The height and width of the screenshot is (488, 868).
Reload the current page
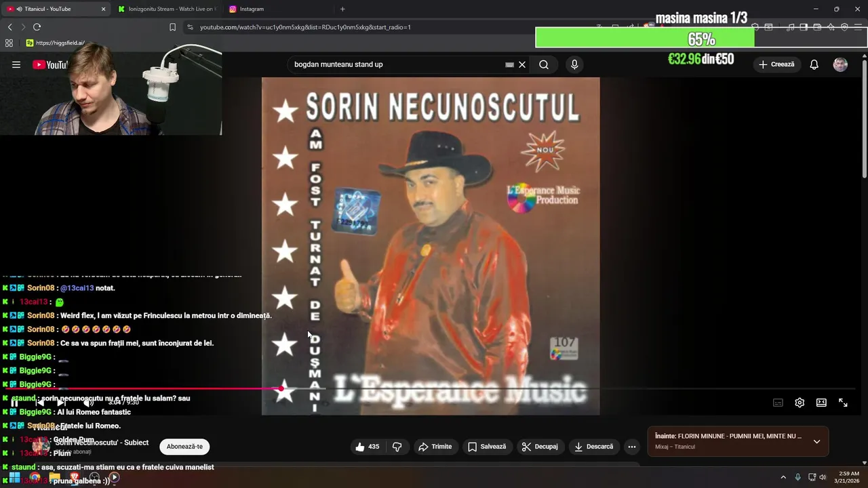click(37, 27)
